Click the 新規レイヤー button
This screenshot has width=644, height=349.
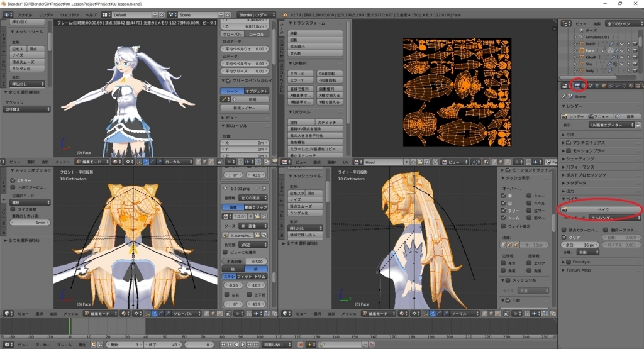coord(245,108)
